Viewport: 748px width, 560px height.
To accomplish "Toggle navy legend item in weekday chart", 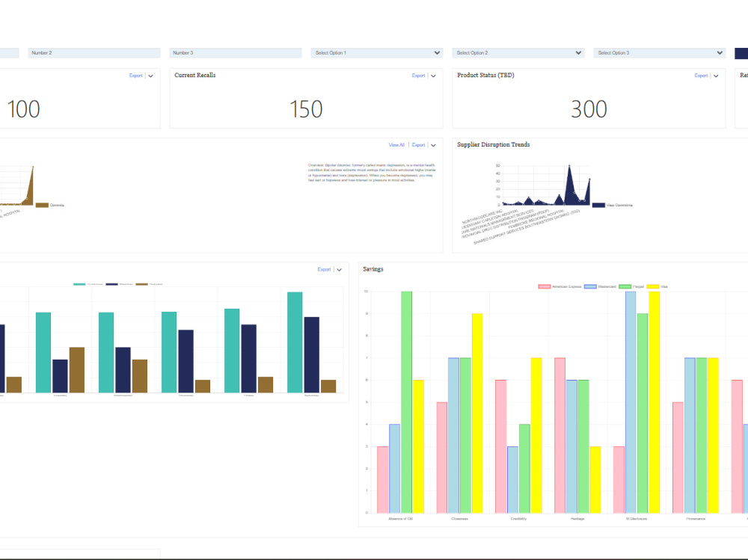I will point(119,284).
